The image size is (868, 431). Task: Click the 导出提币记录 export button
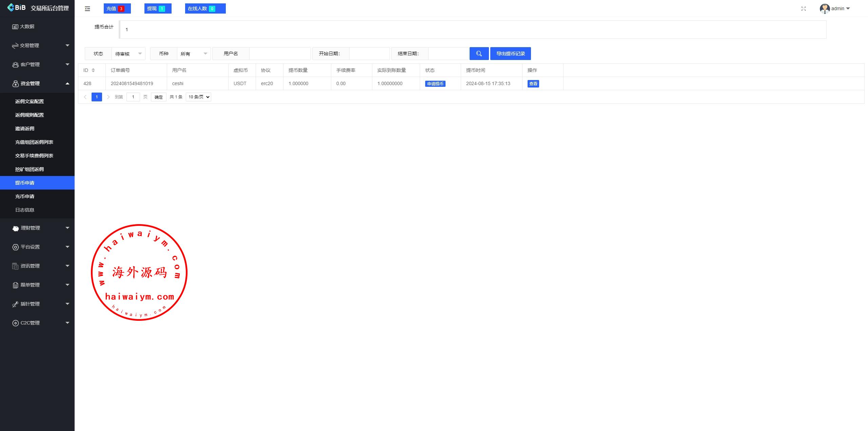(510, 54)
